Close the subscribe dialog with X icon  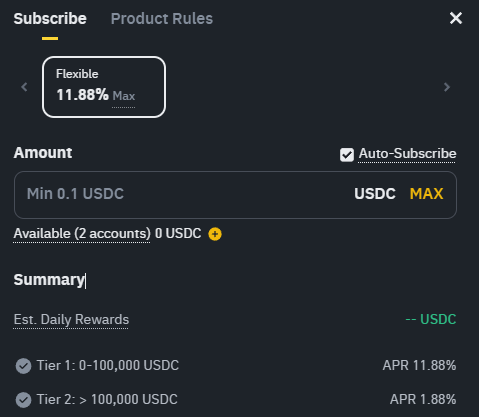point(456,18)
